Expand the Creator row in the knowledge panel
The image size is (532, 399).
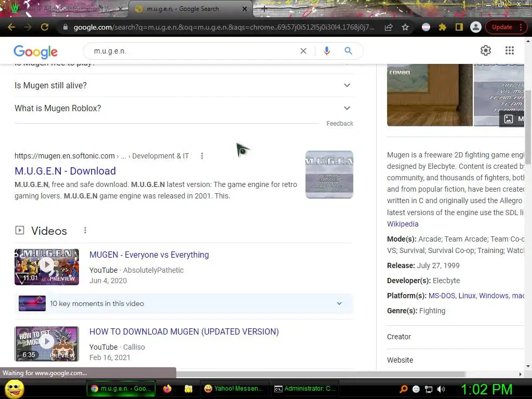[x=456, y=337]
